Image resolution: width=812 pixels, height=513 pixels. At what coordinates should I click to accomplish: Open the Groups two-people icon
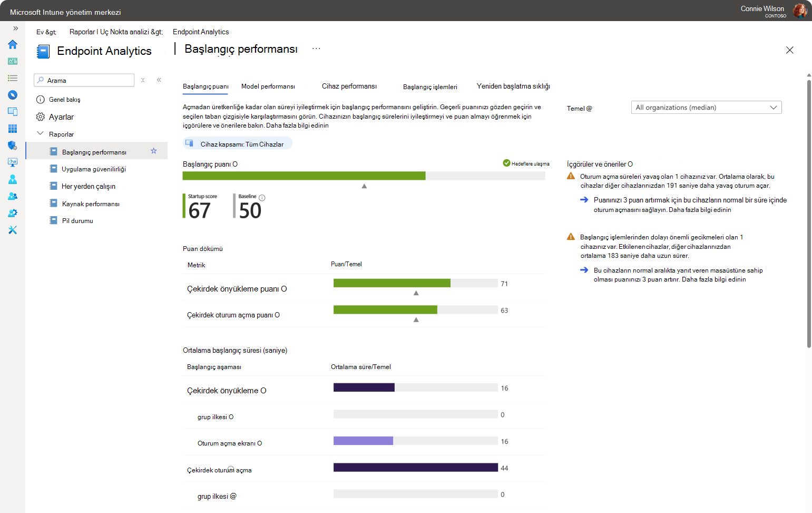click(x=13, y=196)
